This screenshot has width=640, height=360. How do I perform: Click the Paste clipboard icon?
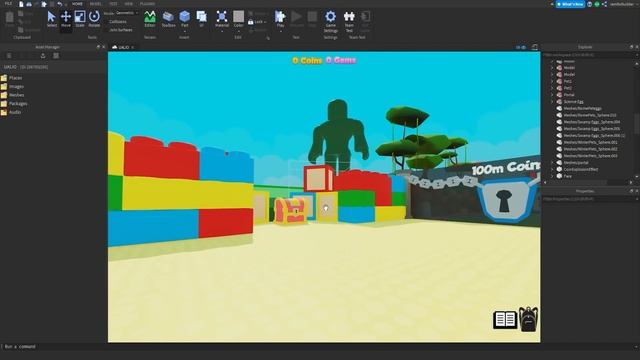click(x=9, y=19)
